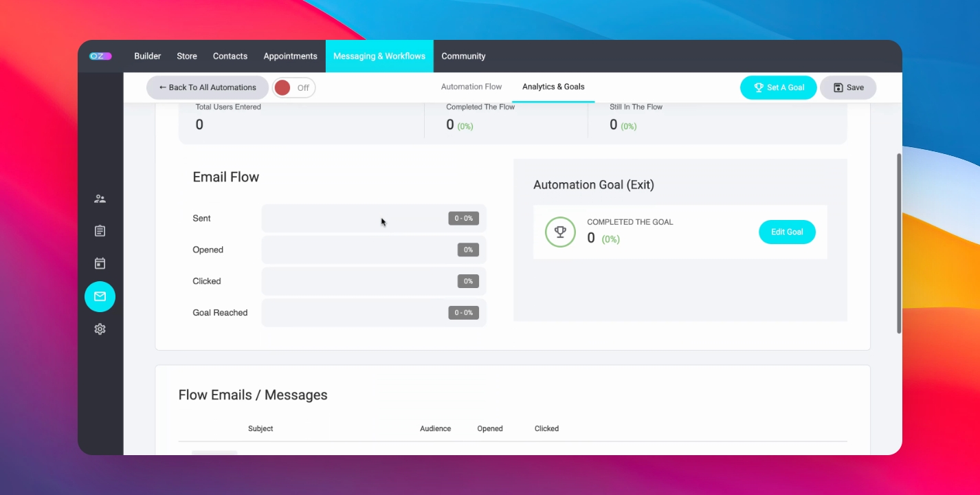
Task: Click the Clicked progress bar in Email Flow
Action: click(374, 281)
